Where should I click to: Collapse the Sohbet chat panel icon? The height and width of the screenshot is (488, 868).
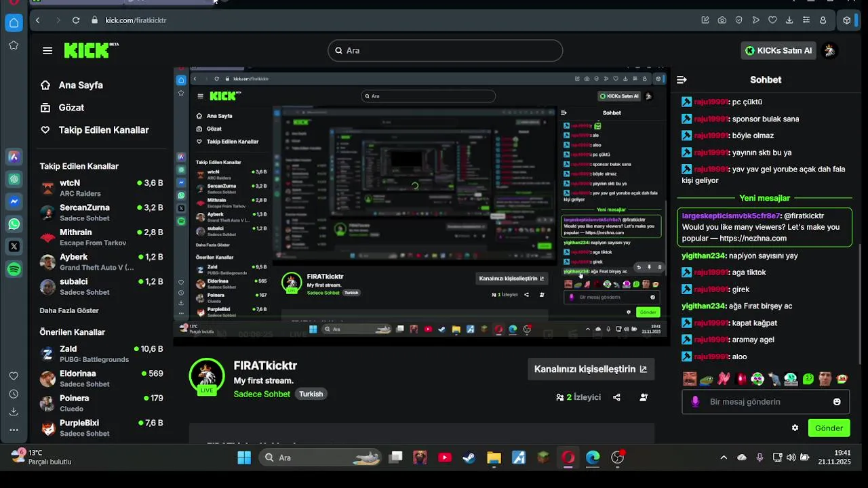point(682,80)
